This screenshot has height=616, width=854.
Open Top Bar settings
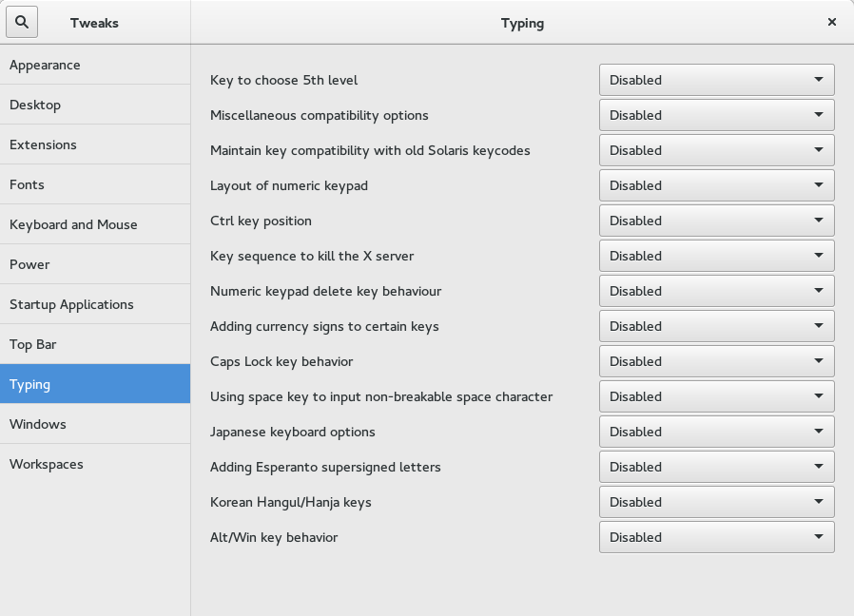tap(95, 344)
